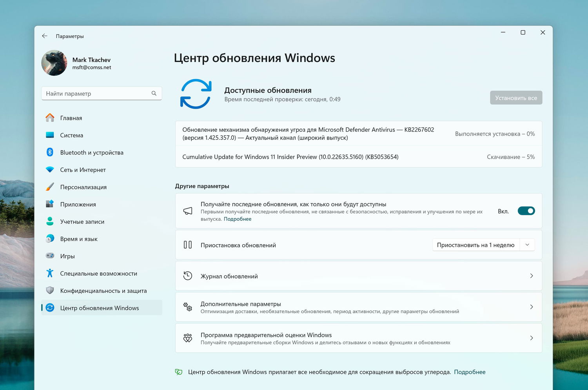Toggle off 'Получайте последние обновления' switch
The width and height of the screenshot is (588, 390).
point(526,211)
